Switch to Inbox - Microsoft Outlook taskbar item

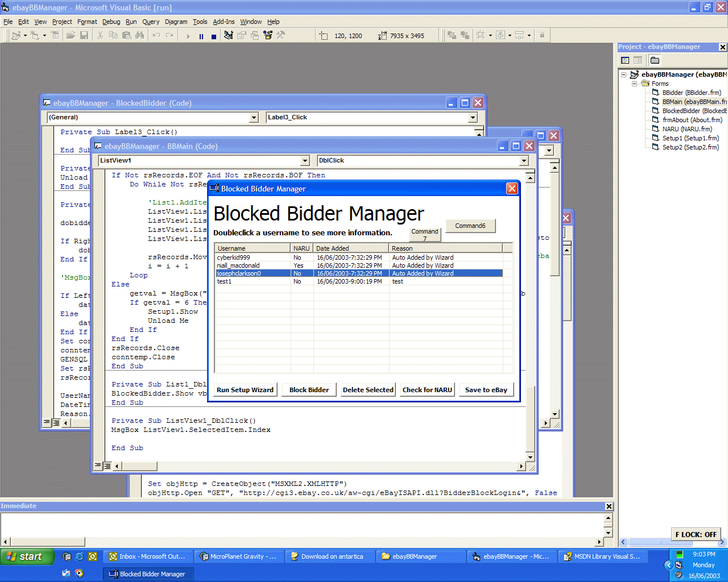click(x=147, y=557)
